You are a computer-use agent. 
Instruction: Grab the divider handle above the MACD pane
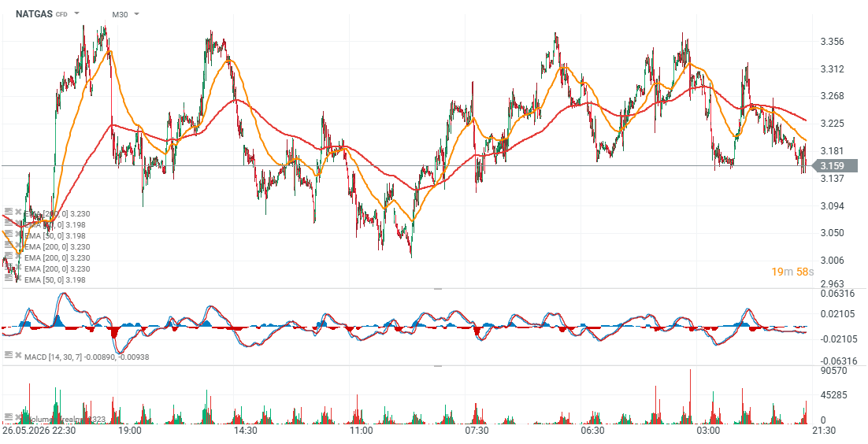pos(437,288)
